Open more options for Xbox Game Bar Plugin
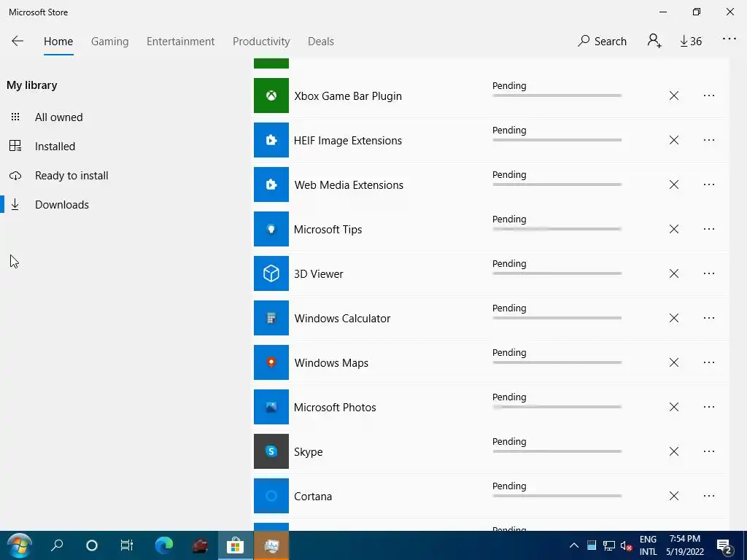747x560 pixels. 709,96
